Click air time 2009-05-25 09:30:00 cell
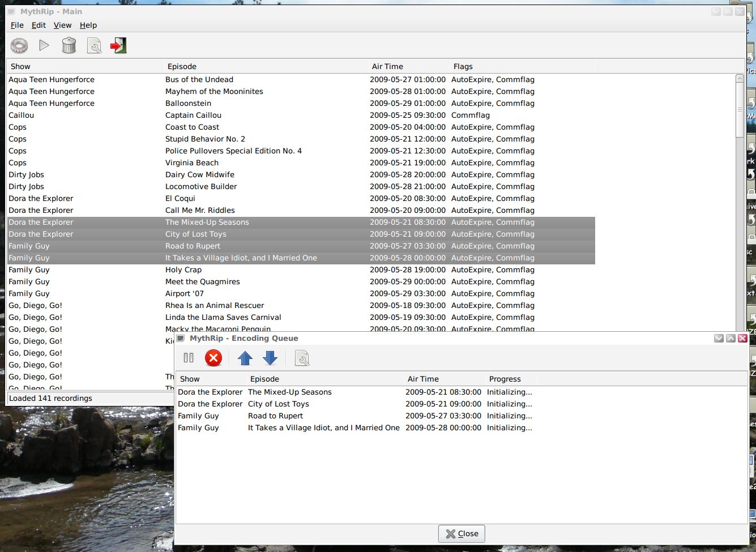 tap(408, 115)
